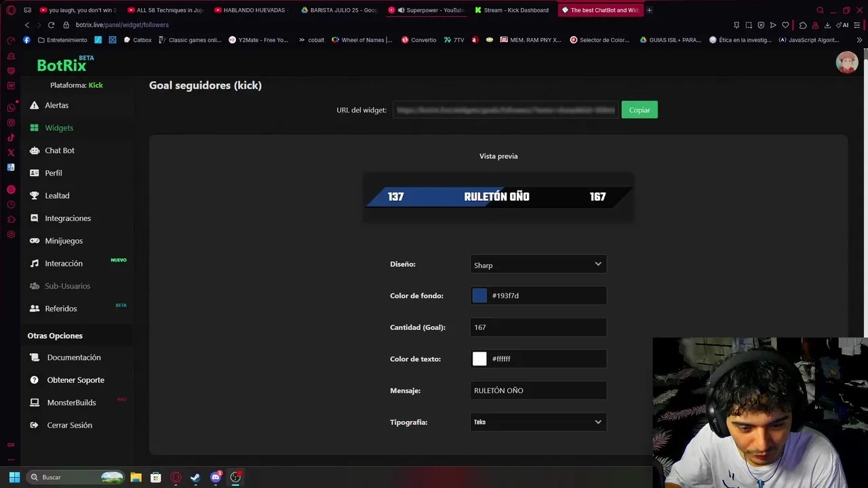Open the Entretenimiento bookmarks folder
Image resolution: width=868 pixels, height=488 pixels.
coord(62,40)
